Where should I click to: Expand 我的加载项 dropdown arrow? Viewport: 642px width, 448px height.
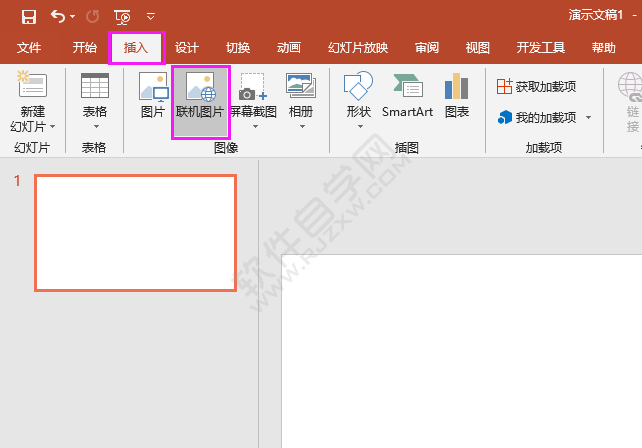588,118
